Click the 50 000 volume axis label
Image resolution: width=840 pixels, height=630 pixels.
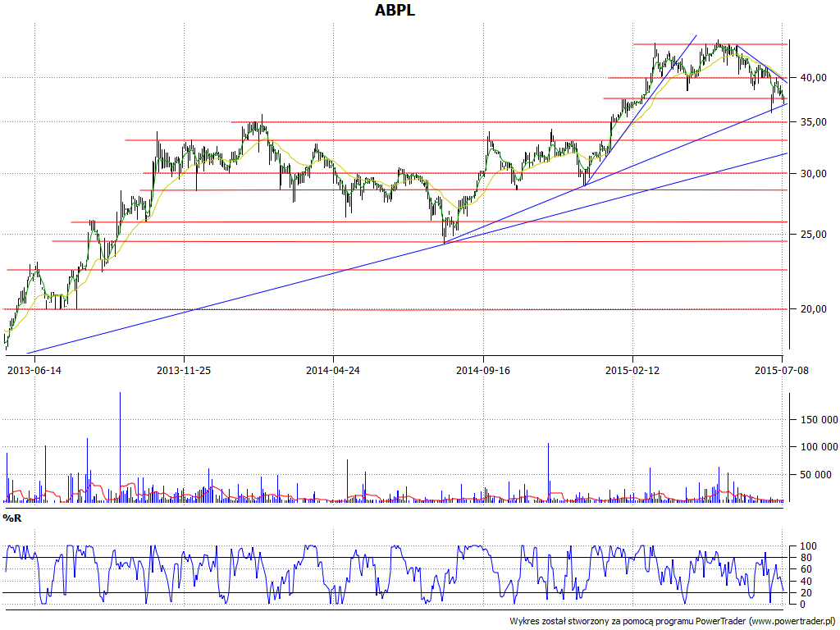pyautogui.click(x=816, y=475)
